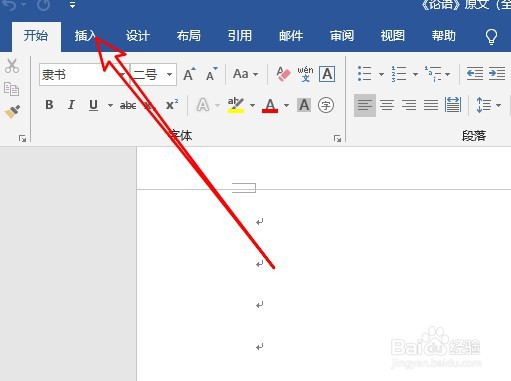Increase paragraph indent
Viewport: 511px width, 381px height.
pyautogui.click(x=497, y=74)
